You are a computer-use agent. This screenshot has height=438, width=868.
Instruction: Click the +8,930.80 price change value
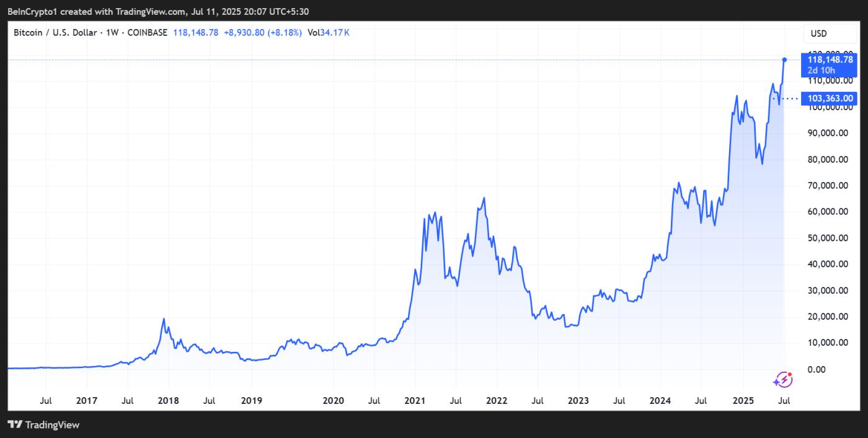coord(242,33)
